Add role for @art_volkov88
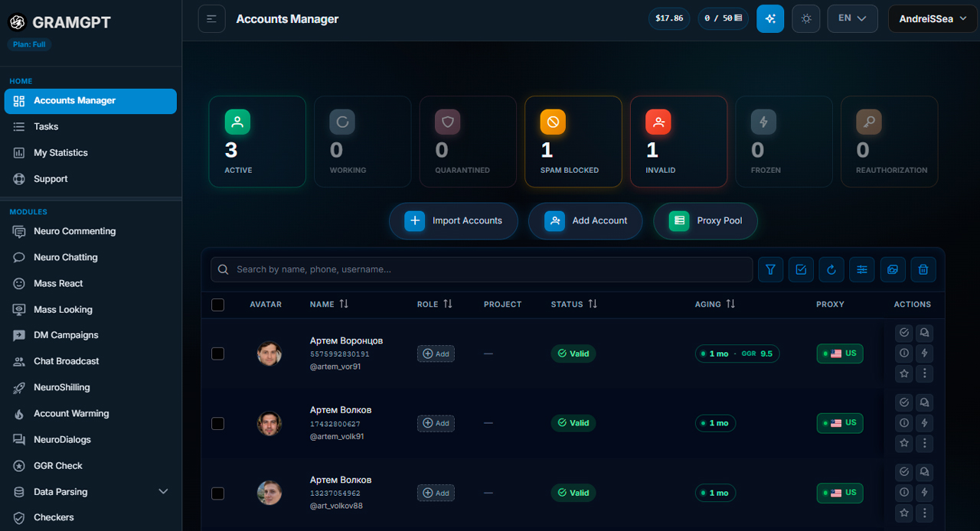Screen dimensions: 980x531 [436, 494]
